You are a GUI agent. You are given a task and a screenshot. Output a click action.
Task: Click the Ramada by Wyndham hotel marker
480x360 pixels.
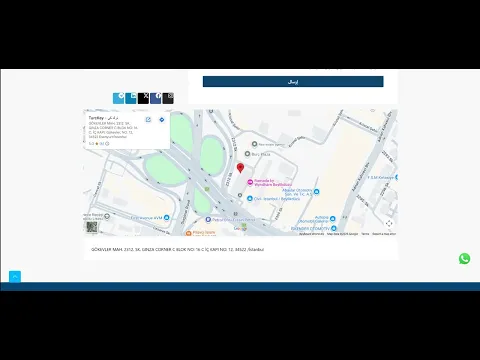coord(250,182)
